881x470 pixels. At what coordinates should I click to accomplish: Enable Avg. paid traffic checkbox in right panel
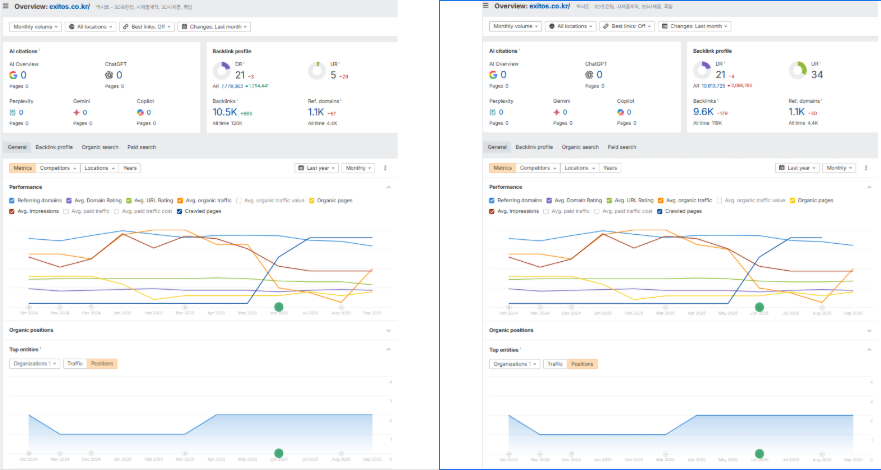(543, 211)
